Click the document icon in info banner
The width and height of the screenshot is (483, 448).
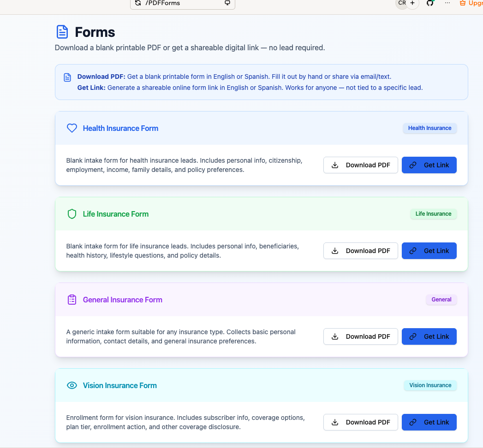point(67,77)
